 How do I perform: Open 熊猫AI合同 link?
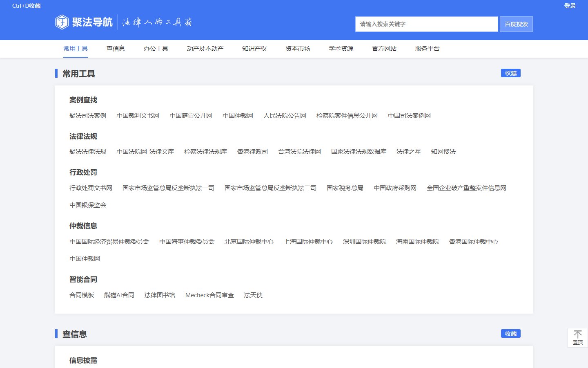119,295
